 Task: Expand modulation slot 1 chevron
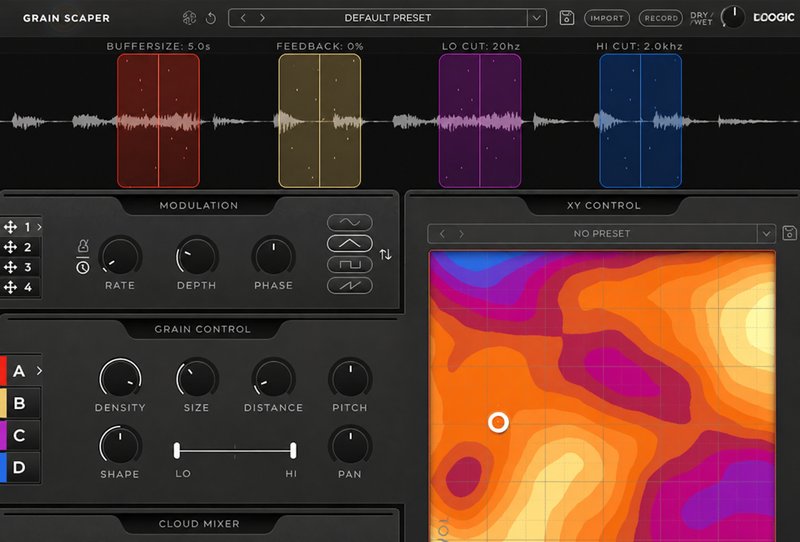click(39, 227)
